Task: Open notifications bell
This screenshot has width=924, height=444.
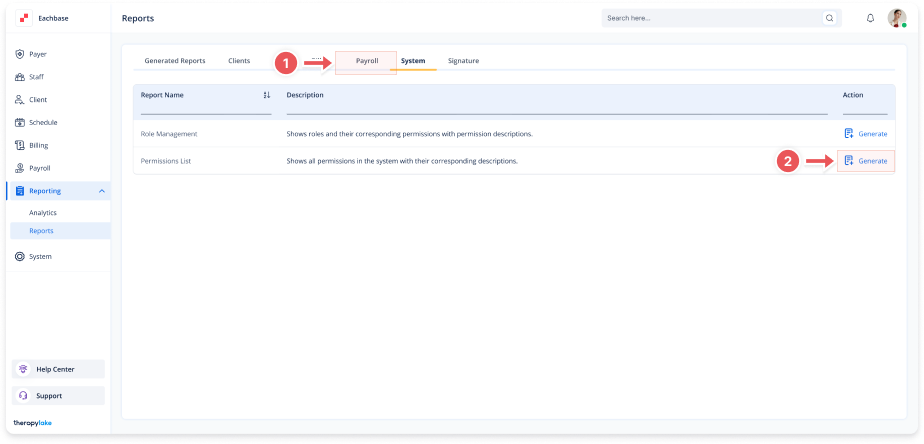Action: pyautogui.click(x=870, y=18)
